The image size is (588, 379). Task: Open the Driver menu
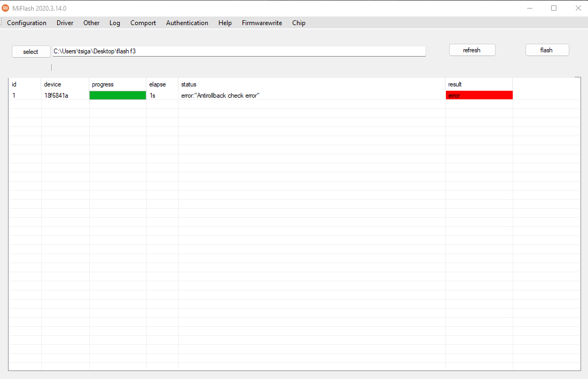(65, 23)
